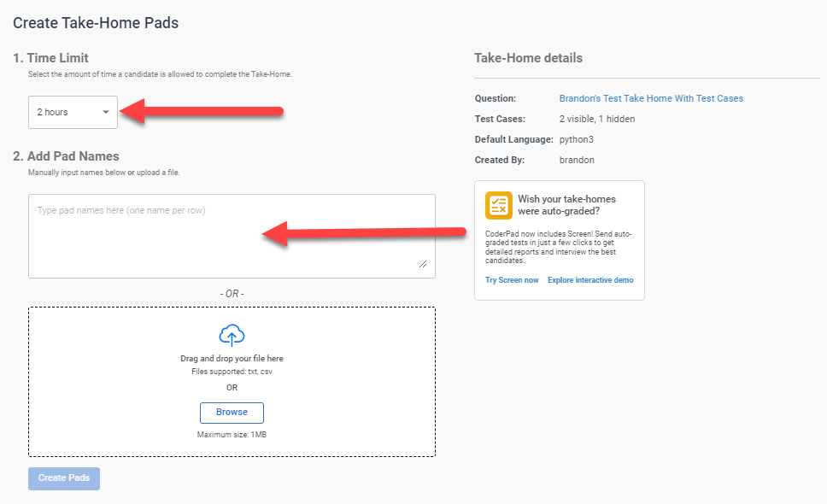The image size is (827, 504).
Task: Click the 'Files supported: txt, csv' note
Action: pyautogui.click(x=232, y=372)
